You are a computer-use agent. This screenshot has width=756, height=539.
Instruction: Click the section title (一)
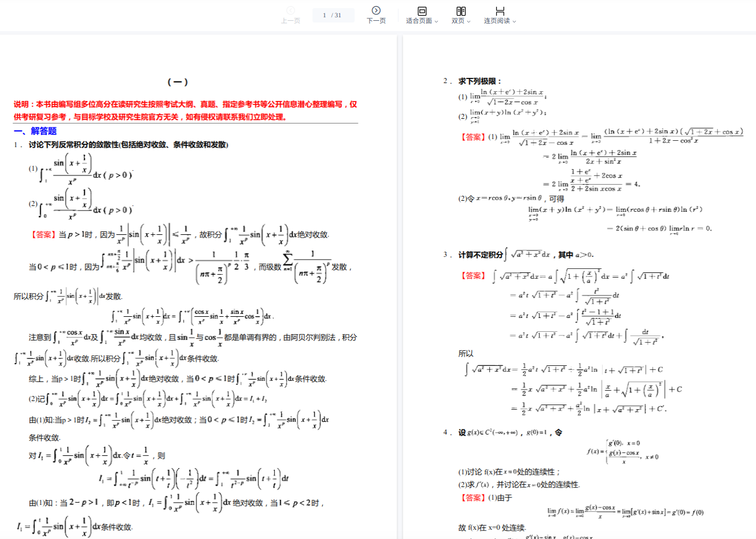(177, 82)
